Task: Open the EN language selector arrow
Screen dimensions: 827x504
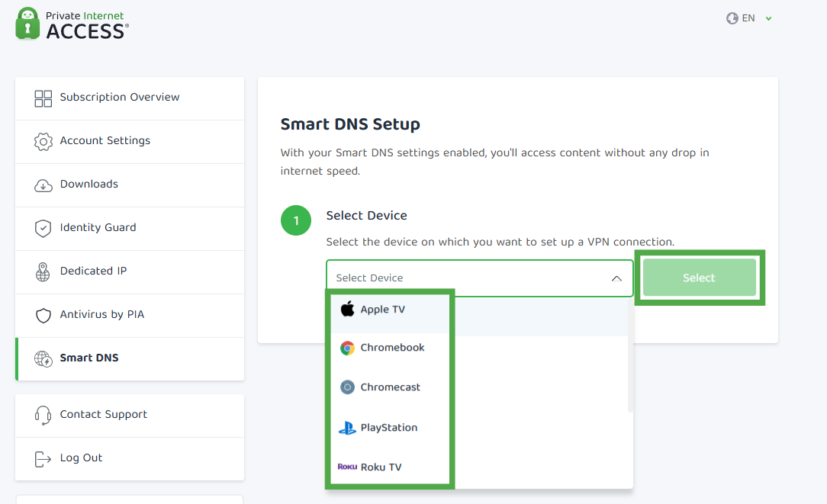Action: point(768,18)
